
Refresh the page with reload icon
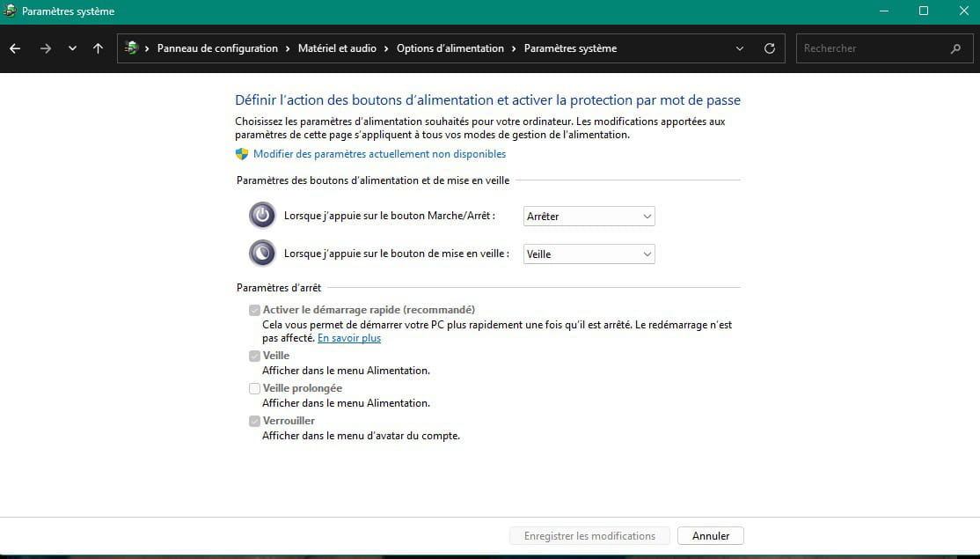tap(770, 48)
